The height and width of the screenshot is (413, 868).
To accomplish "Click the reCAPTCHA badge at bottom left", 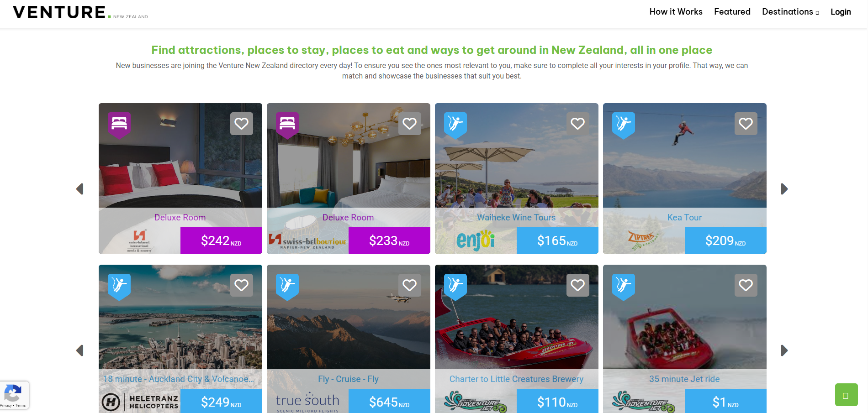I will (12, 394).
